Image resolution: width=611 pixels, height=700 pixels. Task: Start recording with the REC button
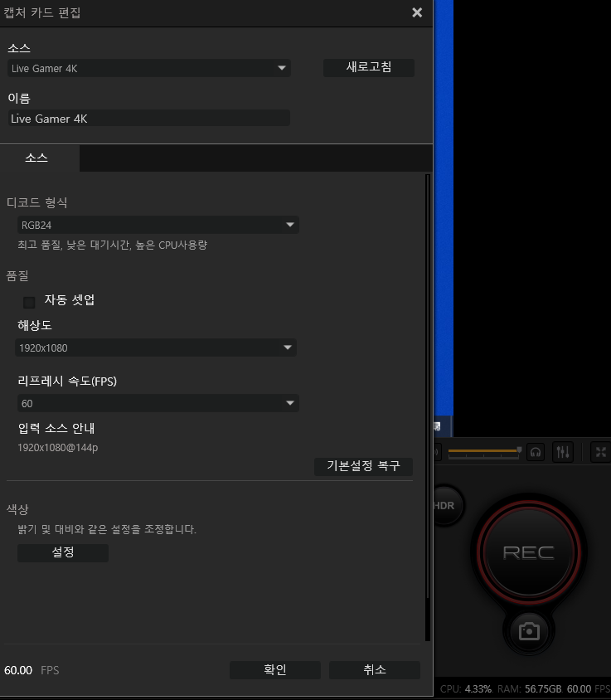coord(529,552)
